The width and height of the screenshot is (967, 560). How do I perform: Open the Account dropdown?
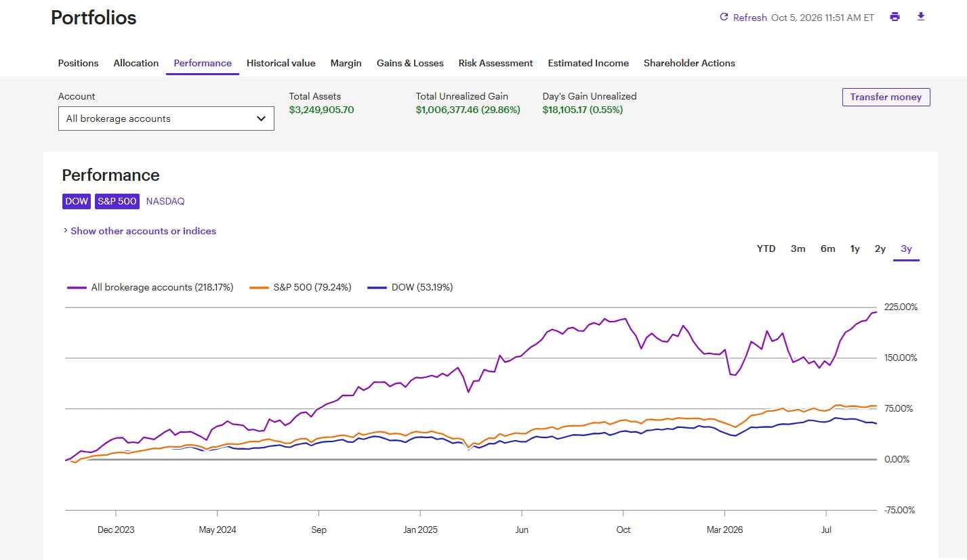(166, 119)
